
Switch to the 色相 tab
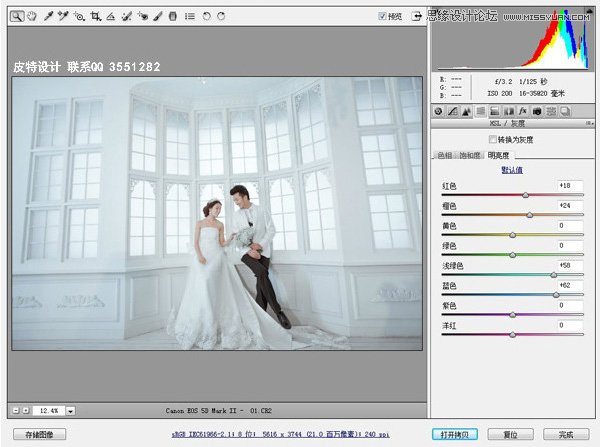[442, 156]
